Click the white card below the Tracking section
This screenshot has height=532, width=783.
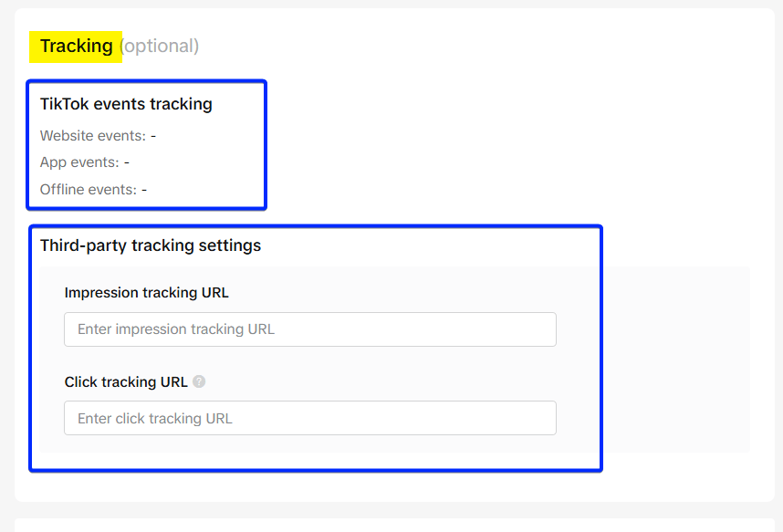[x=392, y=526]
